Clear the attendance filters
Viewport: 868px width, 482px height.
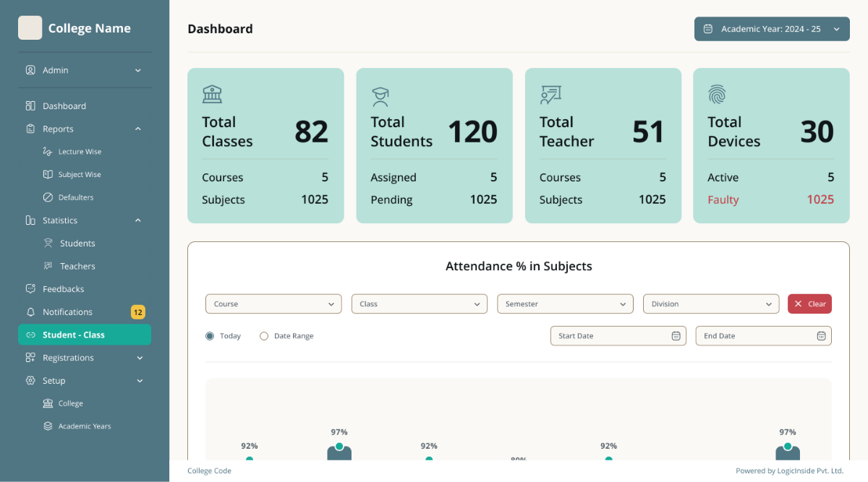[809, 304]
